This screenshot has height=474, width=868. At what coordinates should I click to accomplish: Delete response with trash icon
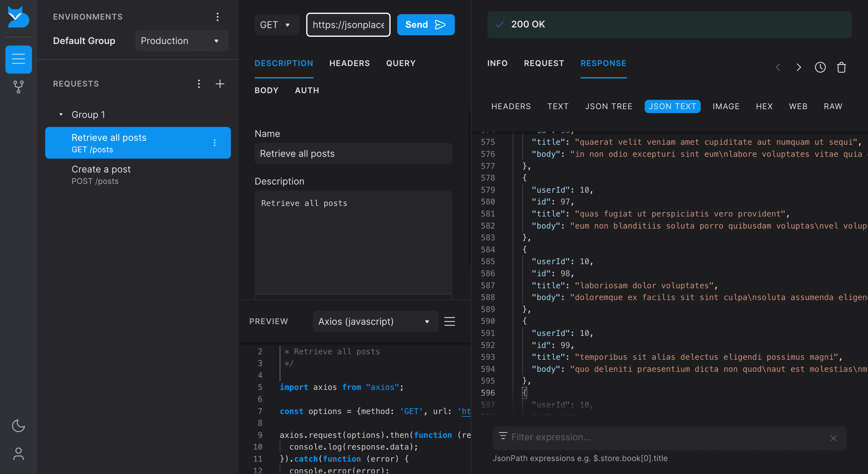[841, 68]
